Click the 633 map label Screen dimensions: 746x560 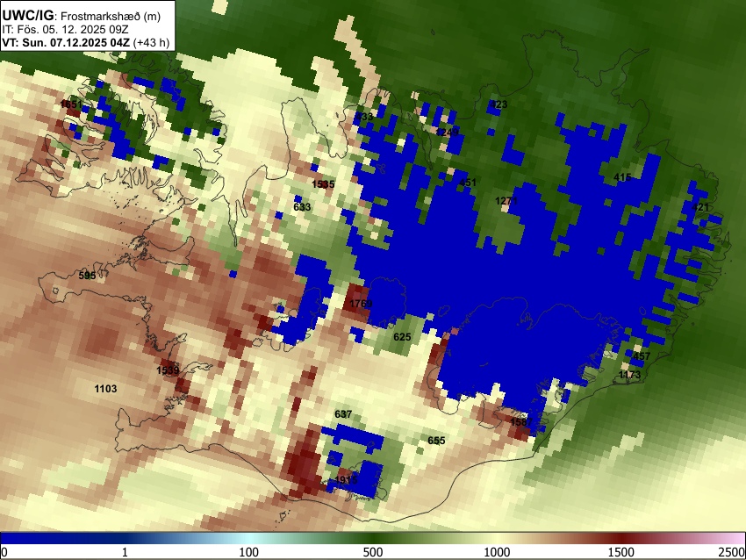[x=302, y=207]
